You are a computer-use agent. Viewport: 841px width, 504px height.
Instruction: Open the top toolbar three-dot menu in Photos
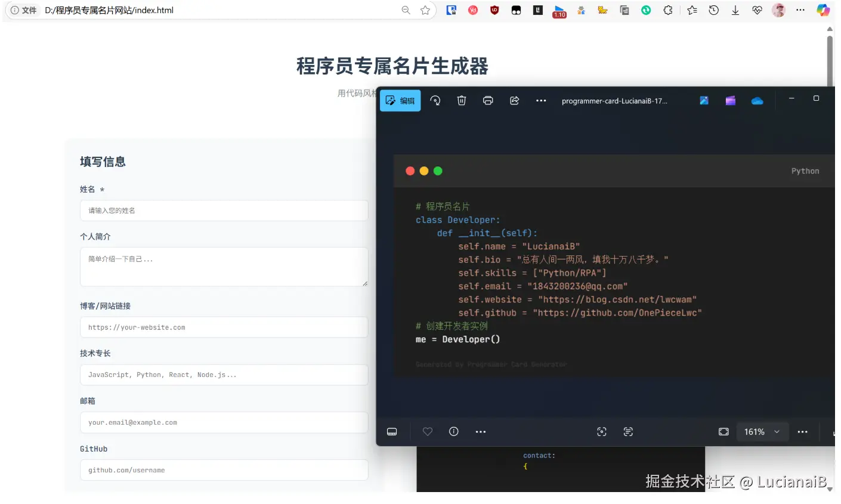(x=541, y=101)
